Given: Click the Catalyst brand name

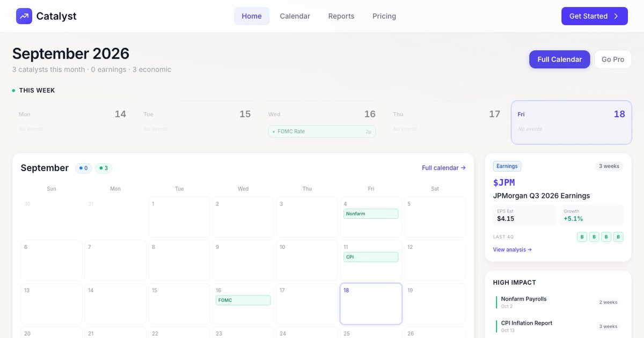Looking at the screenshot, I should pos(56,16).
